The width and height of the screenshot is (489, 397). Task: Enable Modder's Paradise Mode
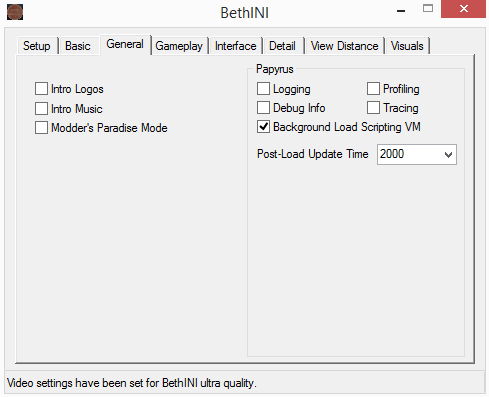click(41, 128)
